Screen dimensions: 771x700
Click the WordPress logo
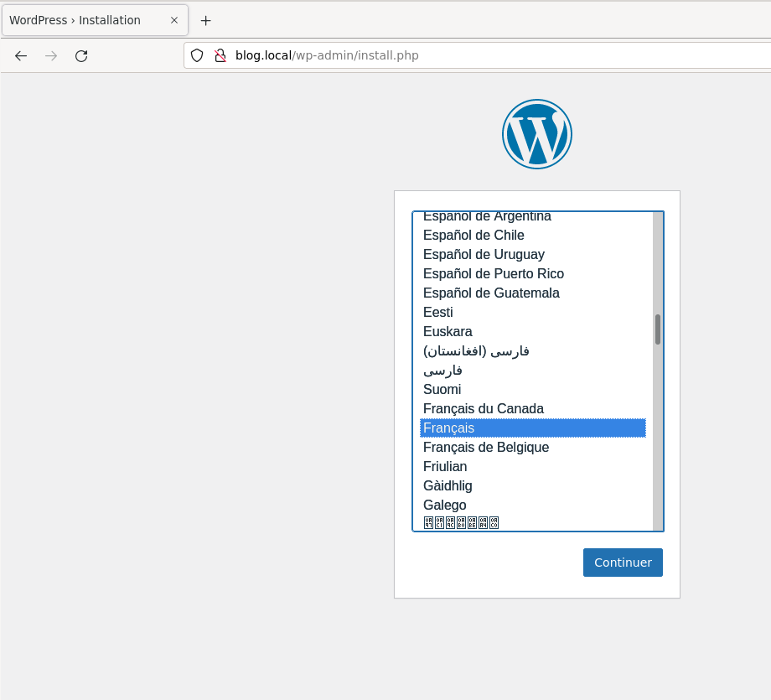536,134
